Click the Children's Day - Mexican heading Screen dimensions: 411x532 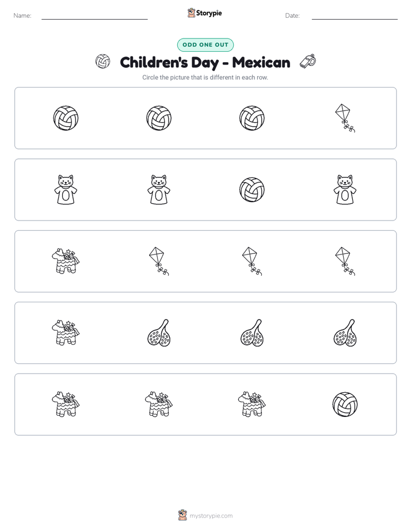205,62
